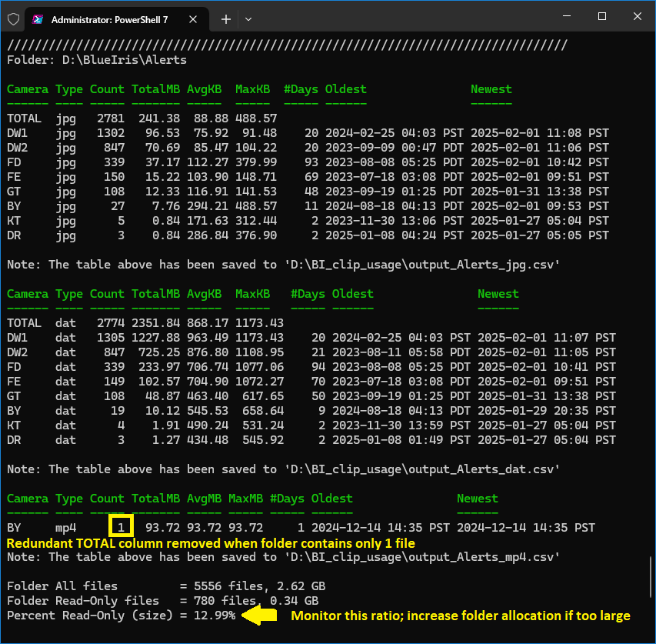Click the yellow-boxed Count value 1

(x=121, y=527)
